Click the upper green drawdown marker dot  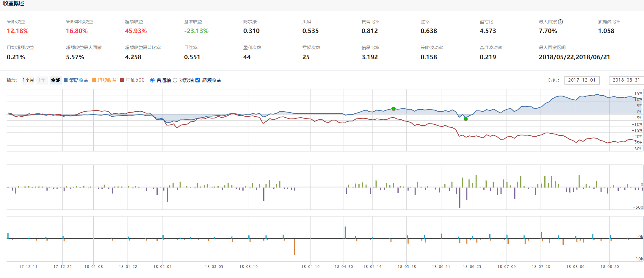point(394,109)
